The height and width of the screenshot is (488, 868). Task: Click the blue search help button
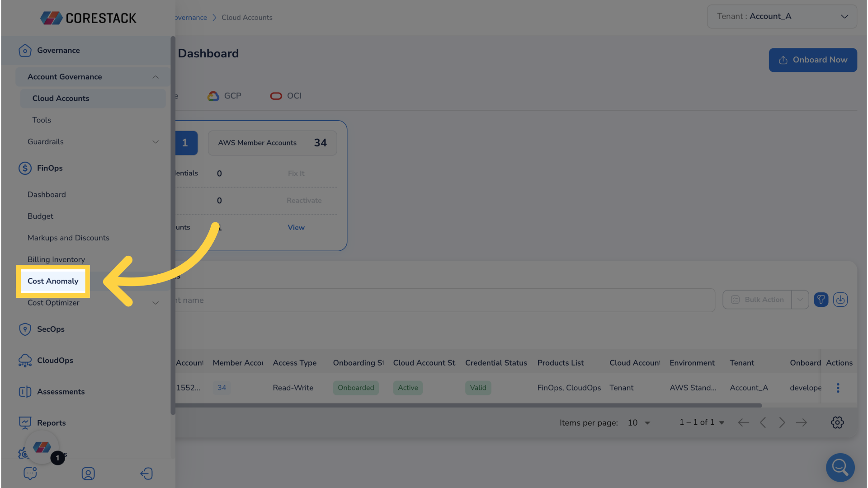pos(840,467)
